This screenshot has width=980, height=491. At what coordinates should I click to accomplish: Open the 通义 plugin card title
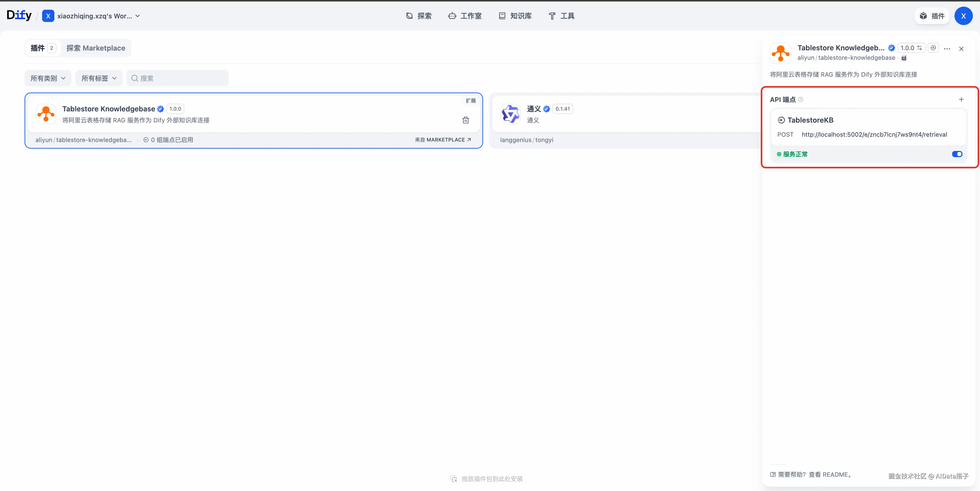[534, 109]
